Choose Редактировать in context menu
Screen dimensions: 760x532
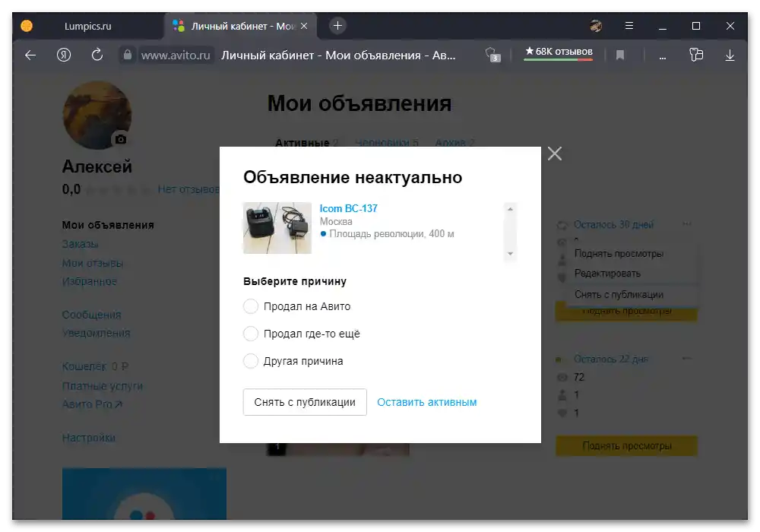607,274
